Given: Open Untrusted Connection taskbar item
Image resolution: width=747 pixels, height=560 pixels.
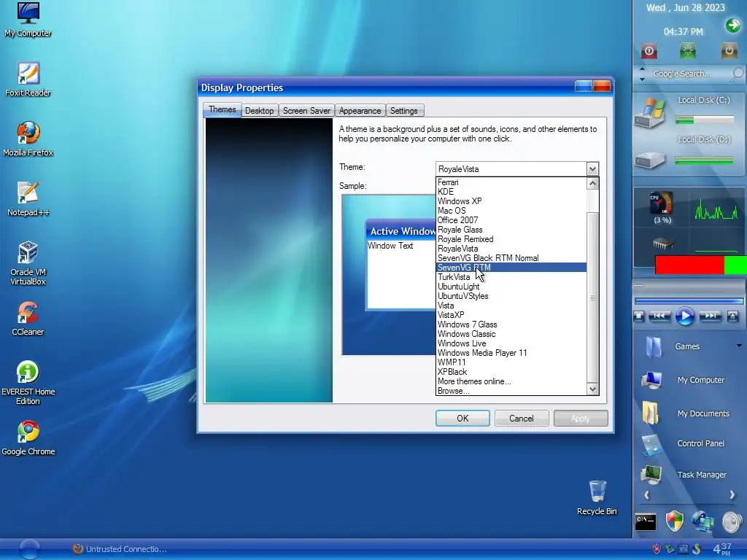Looking at the screenshot, I should pos(120,549).
